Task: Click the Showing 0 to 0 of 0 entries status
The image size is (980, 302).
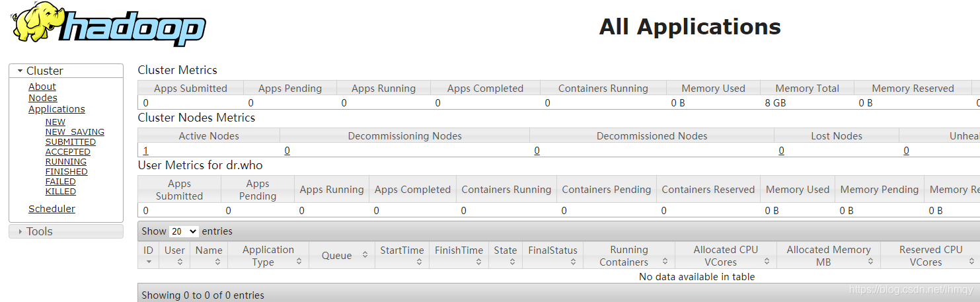Action: coord(203,295)
